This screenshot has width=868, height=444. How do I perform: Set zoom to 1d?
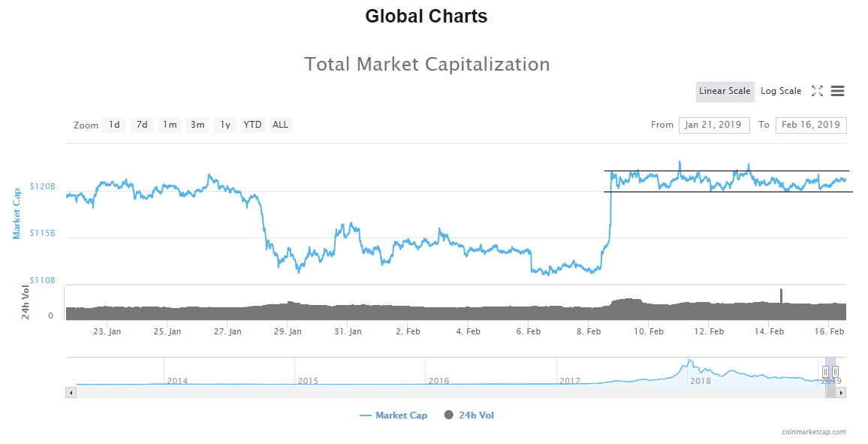(x=114, y=125)
